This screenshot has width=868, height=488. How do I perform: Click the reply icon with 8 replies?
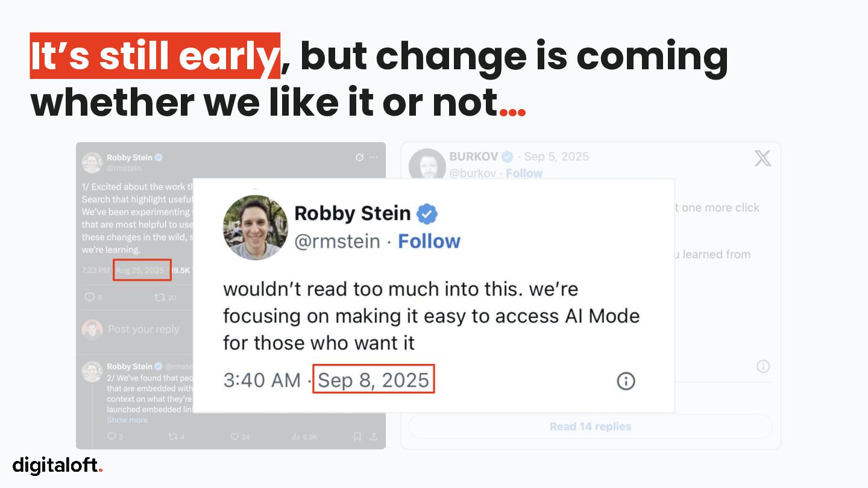pyautogui.click(x=90, y=297)
